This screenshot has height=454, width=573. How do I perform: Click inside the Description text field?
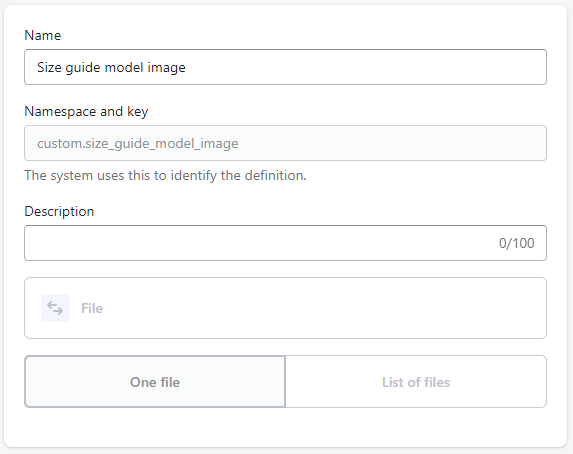285,243
